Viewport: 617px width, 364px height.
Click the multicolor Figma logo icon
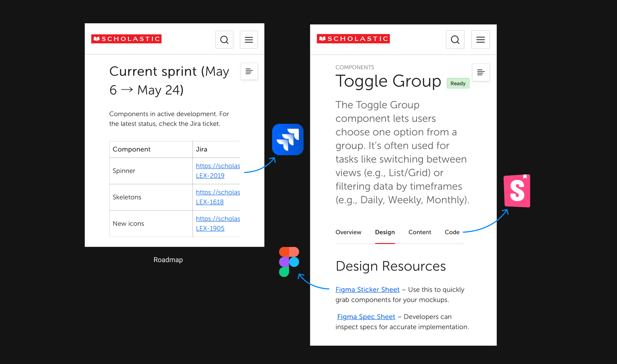click(289, 262)
